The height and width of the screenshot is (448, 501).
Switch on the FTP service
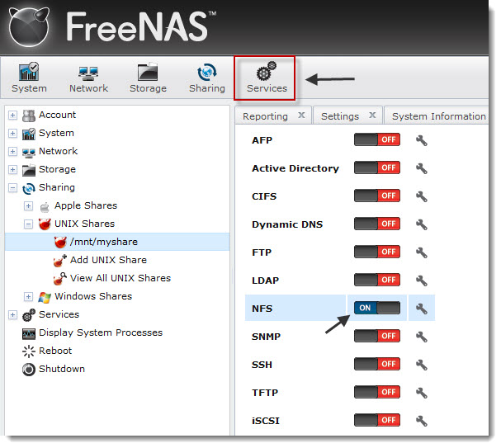[x=377, y=252]
